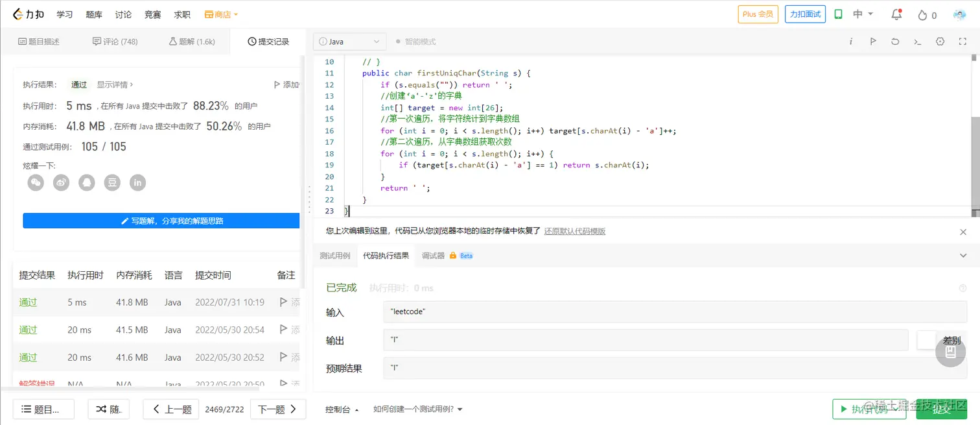Open the 讨论 discuss menu
This screenshot has width=980, height=425.
[123, 14]
